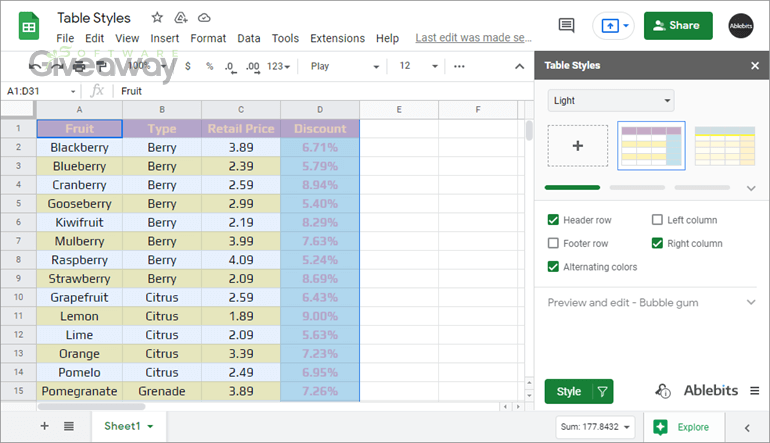
Task: Open the all sheets list icon
Action: pyautogui.click(x=69, y=426)
